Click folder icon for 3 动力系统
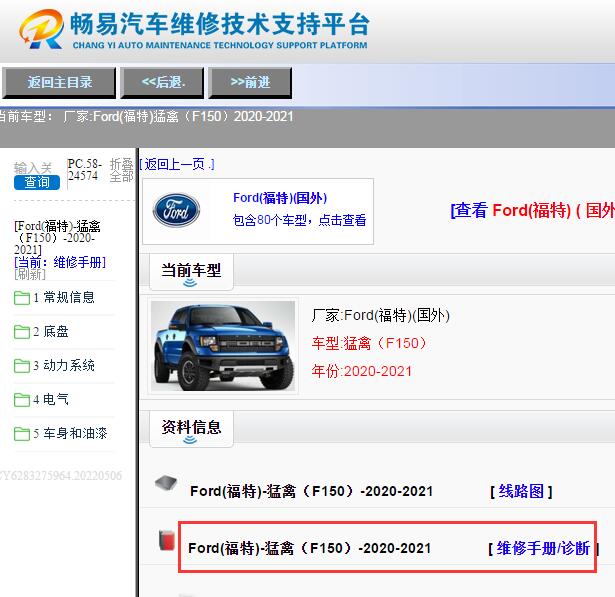615x597 pixels. (x=22, y=366)
